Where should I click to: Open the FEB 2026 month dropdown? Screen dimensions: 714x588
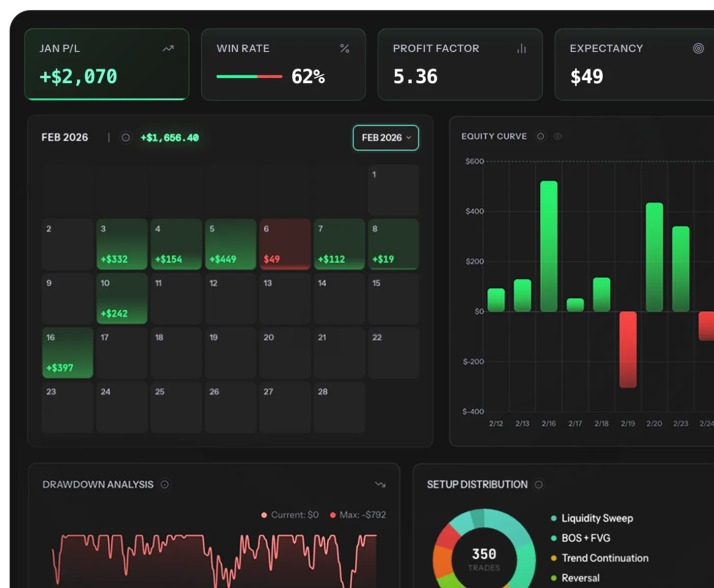(x=386, y=138)
